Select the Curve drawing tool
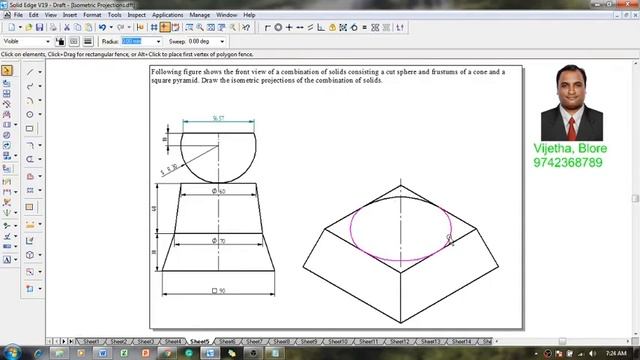The width and height of the screenshot is (640, 360). 30,86
